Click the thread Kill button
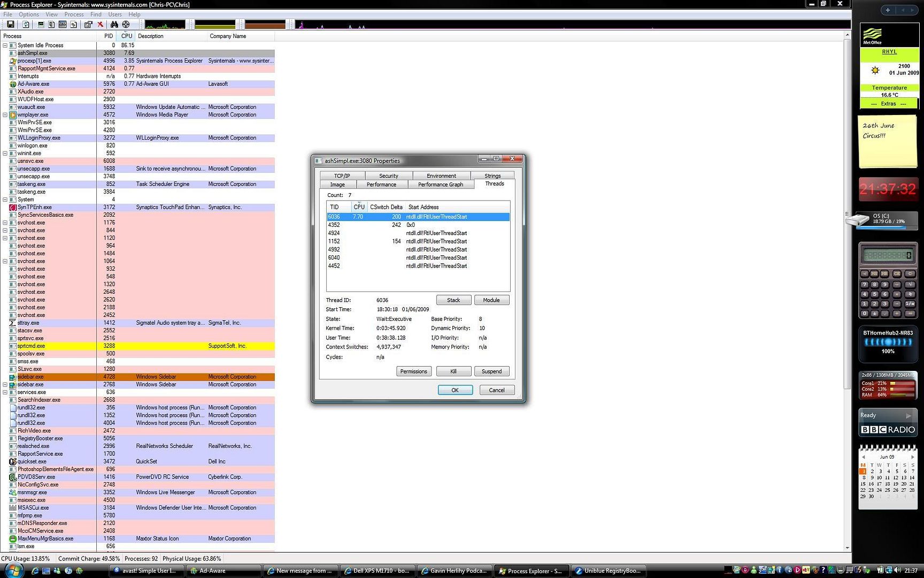The height and width of the screenshot is (578, 924). point(453,371)
